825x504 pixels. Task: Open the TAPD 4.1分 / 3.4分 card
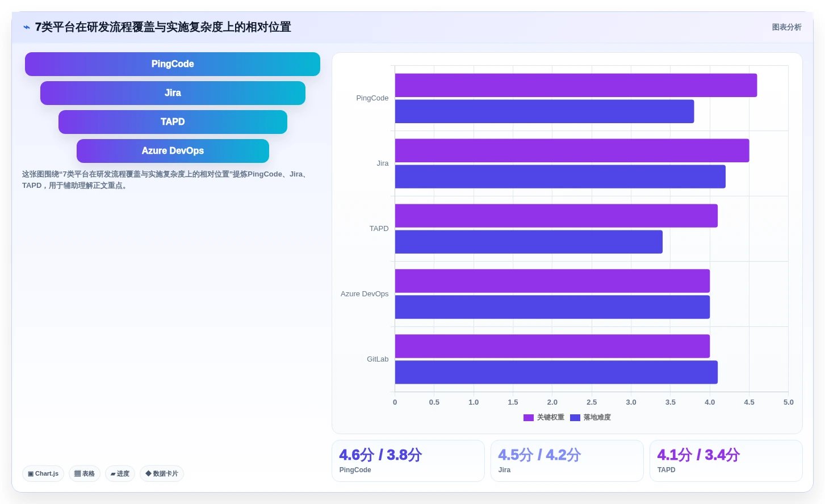tap(726, 461)
